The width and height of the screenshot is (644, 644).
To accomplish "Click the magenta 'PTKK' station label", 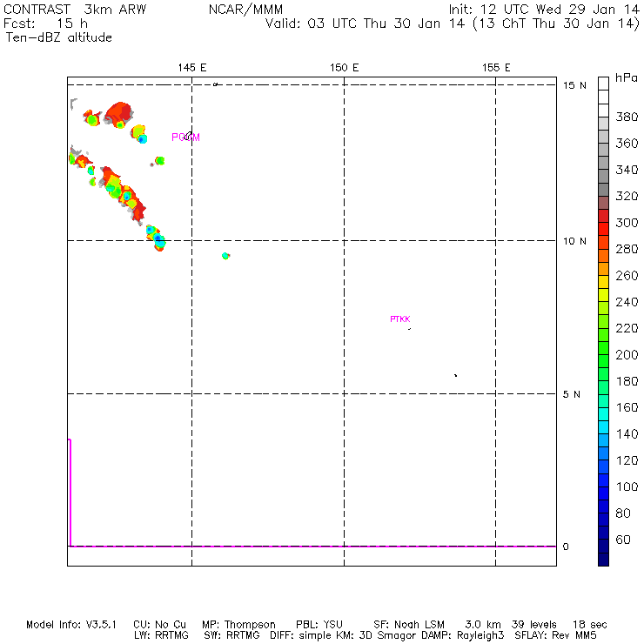I will 400,319.
